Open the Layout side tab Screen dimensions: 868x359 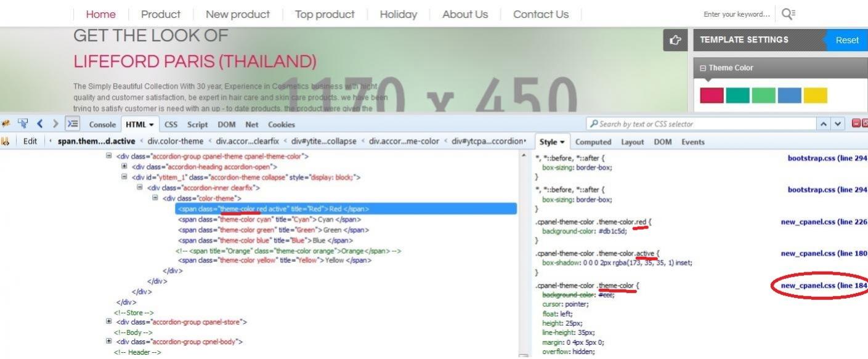pyautogui.click(x=632, y=142)
